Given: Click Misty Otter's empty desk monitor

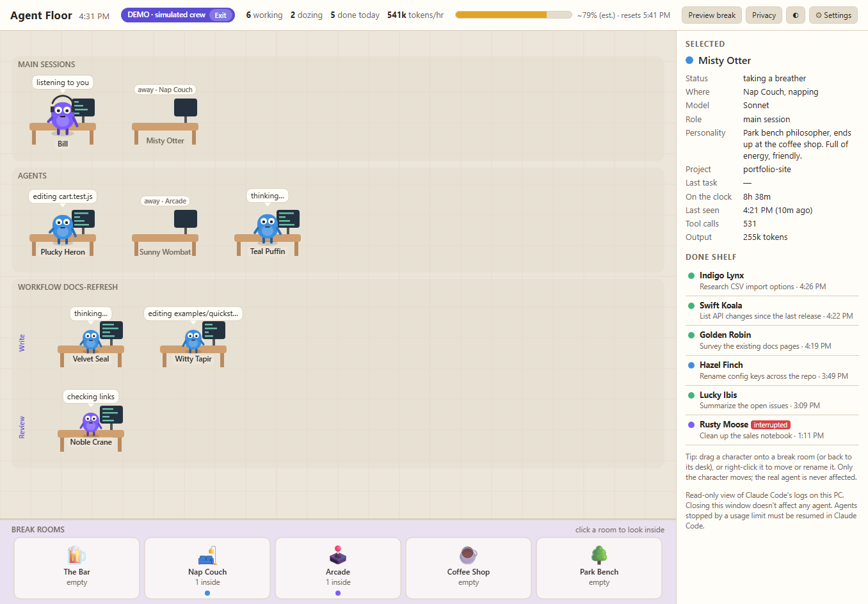Looking at the screenshot, I should coord(186,108).
